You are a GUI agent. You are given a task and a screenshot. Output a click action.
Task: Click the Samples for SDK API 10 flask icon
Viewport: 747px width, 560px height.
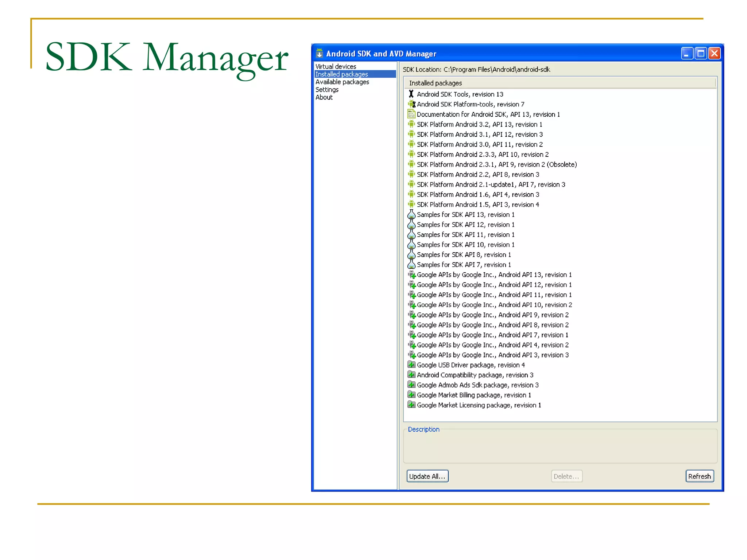click(411, 245)
